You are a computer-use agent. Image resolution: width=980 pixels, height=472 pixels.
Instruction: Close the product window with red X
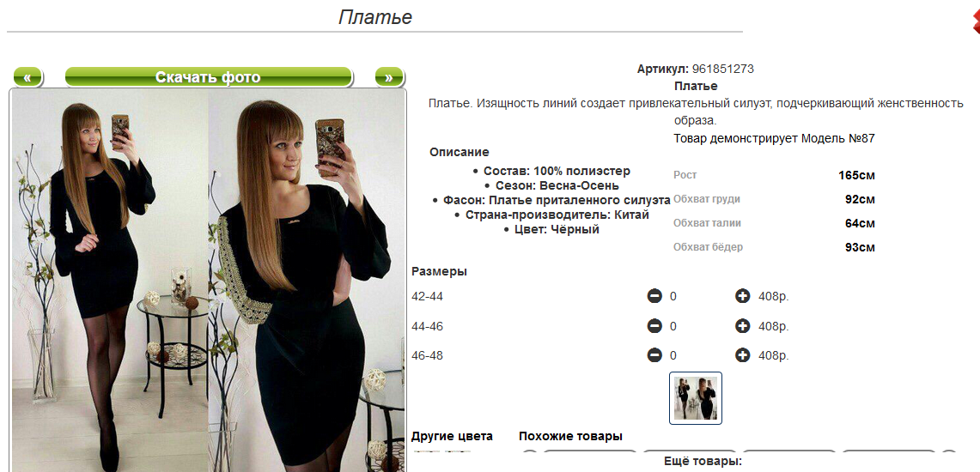[x=977, y=21]
